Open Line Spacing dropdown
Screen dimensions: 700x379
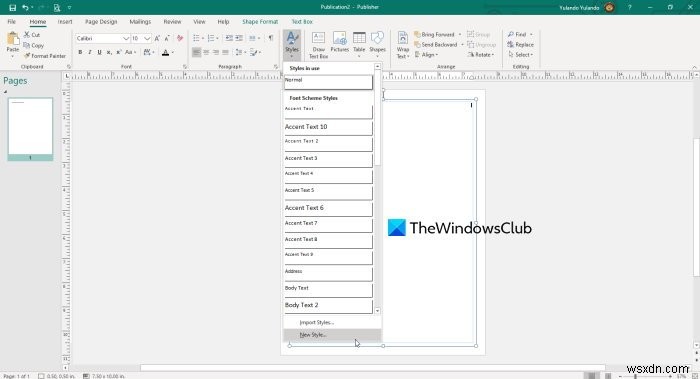click(x=241, y=53)
